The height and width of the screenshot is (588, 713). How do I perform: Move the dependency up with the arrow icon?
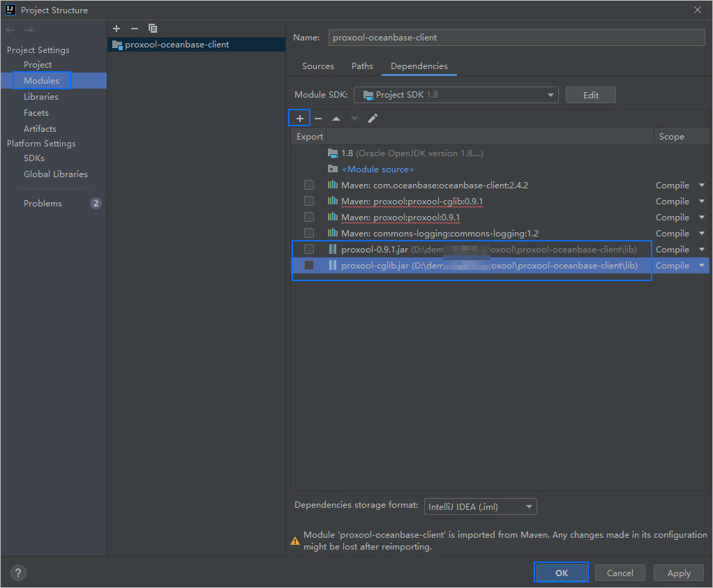(x=336, y=119)
